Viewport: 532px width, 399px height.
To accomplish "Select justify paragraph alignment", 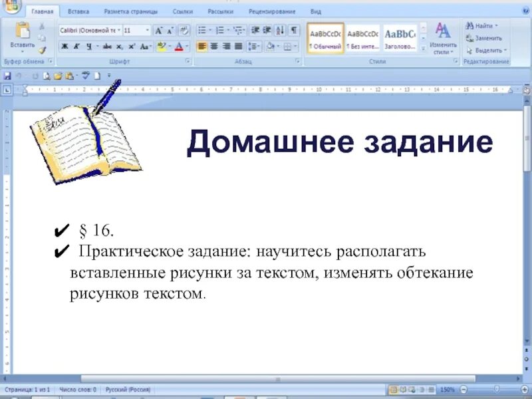I will (239, 46).
